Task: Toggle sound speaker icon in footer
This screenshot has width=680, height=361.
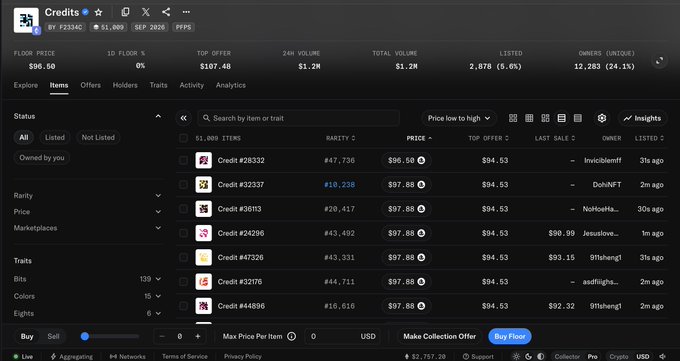Action: pyautogui.click(x=663, y=356)
